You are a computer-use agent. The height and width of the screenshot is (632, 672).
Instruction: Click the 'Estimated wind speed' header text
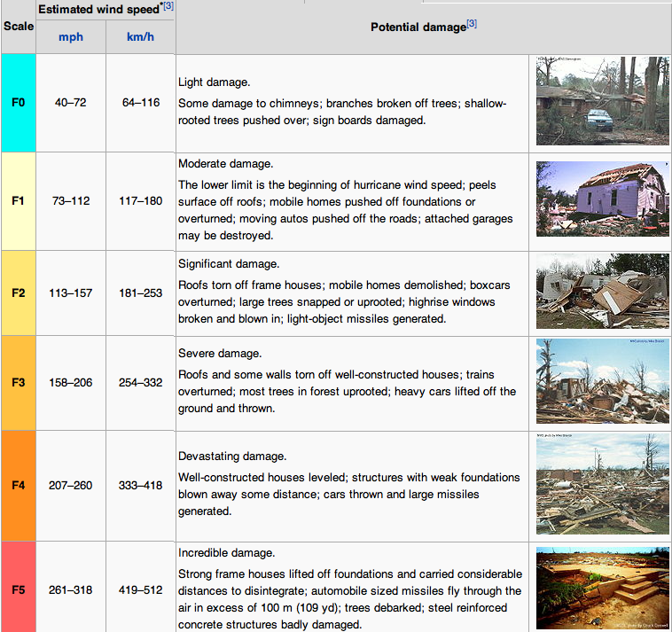click(98, 10)
